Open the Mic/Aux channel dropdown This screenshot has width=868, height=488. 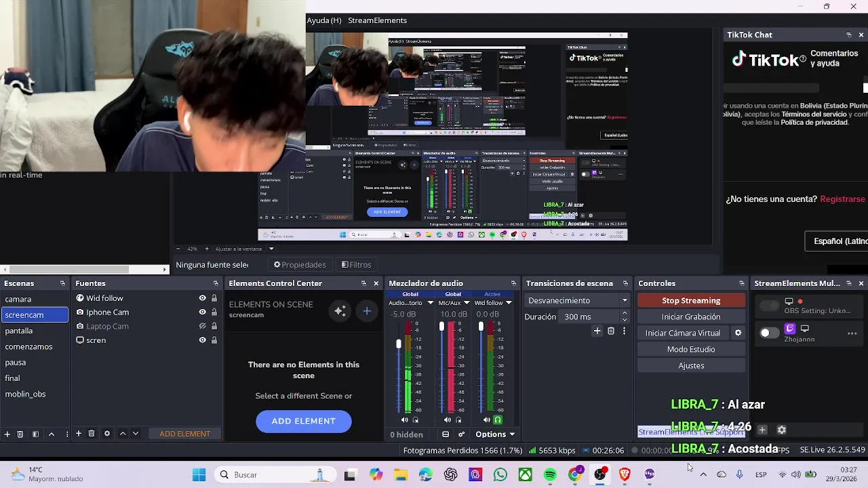[467, 303]
